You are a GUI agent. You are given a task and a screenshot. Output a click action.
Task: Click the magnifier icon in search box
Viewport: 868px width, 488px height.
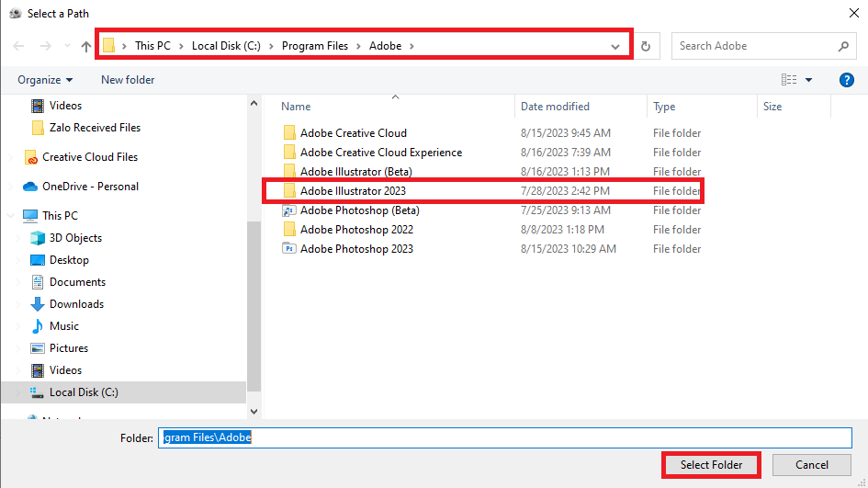click(843, 47)
